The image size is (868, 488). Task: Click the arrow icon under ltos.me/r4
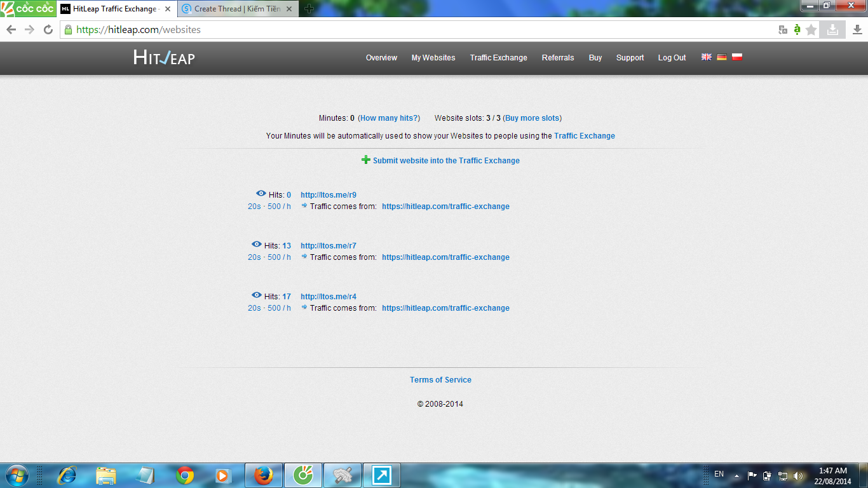click(304, 307)
